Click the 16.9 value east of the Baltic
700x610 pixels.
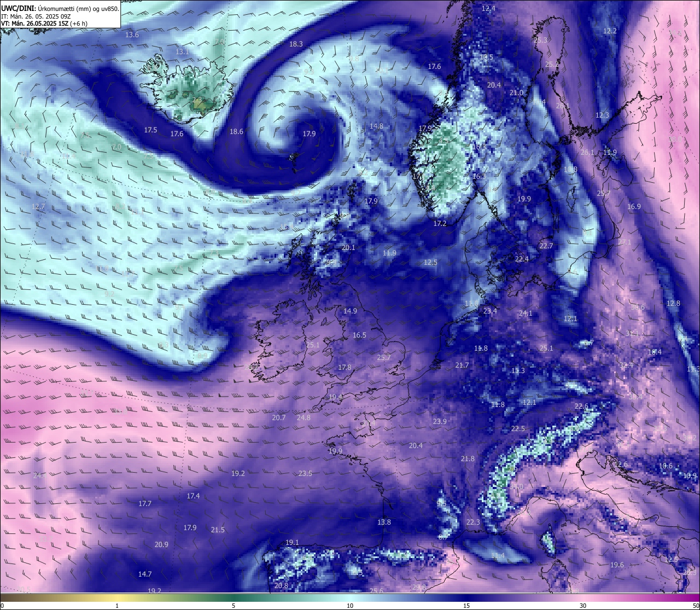click(634, 207)
